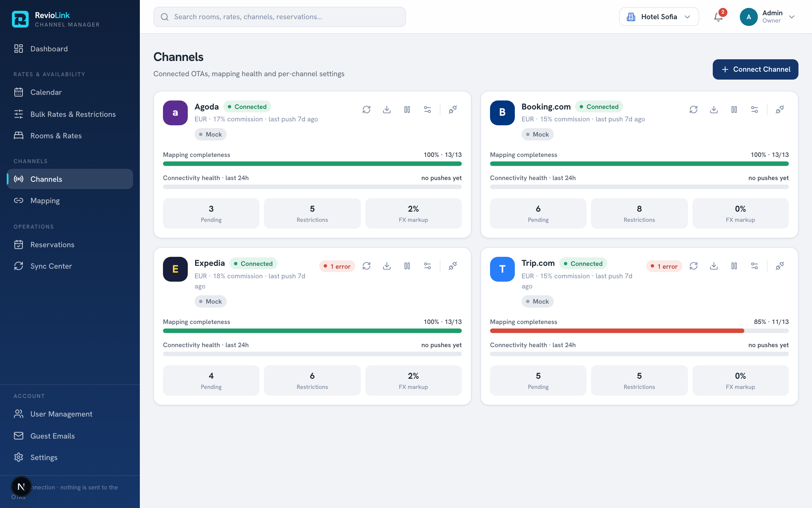This screenshot has height=508, width=812.
Task: Pause the Trip.com channel
Action: click(x=734, y=266)
